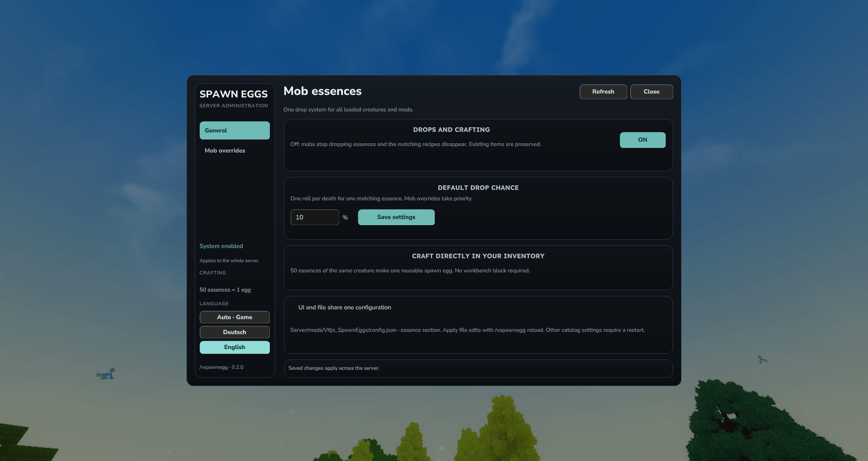
Task: Click the Refresh button
Action: (603, 92)
